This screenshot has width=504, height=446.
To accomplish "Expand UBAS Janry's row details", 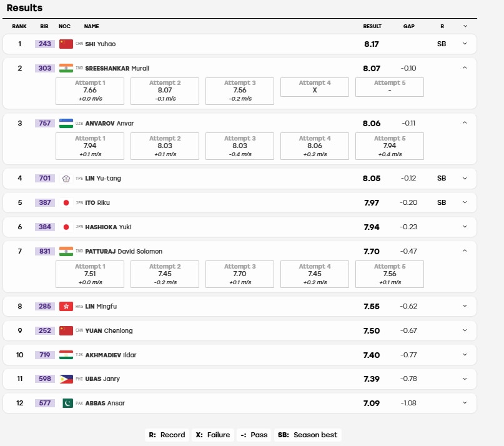I will pyautogui.click(x=465, y=379).
